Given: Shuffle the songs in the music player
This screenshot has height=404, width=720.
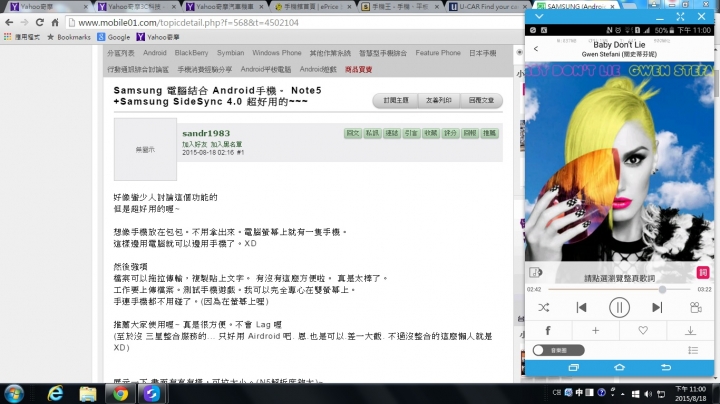Looking at the screenshot, I should coord(544,308).
